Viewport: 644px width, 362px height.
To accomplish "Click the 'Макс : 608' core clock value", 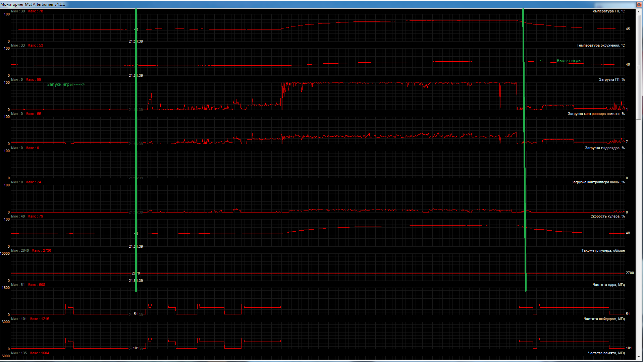I will (36, 285).
